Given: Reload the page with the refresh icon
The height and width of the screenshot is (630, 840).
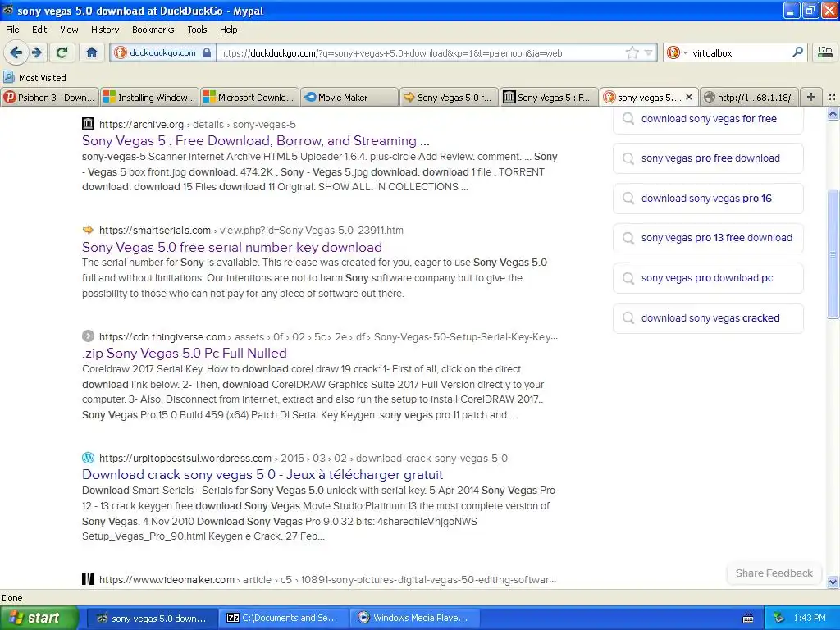Looking at the screenshot, I should click(x=62, y=52).
